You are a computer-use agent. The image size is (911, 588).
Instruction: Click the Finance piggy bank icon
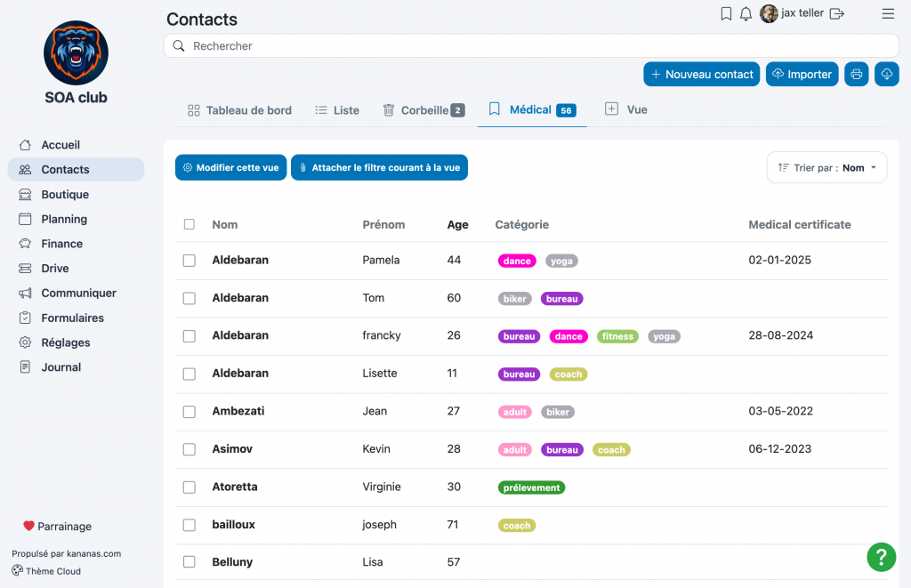[25, 244]
